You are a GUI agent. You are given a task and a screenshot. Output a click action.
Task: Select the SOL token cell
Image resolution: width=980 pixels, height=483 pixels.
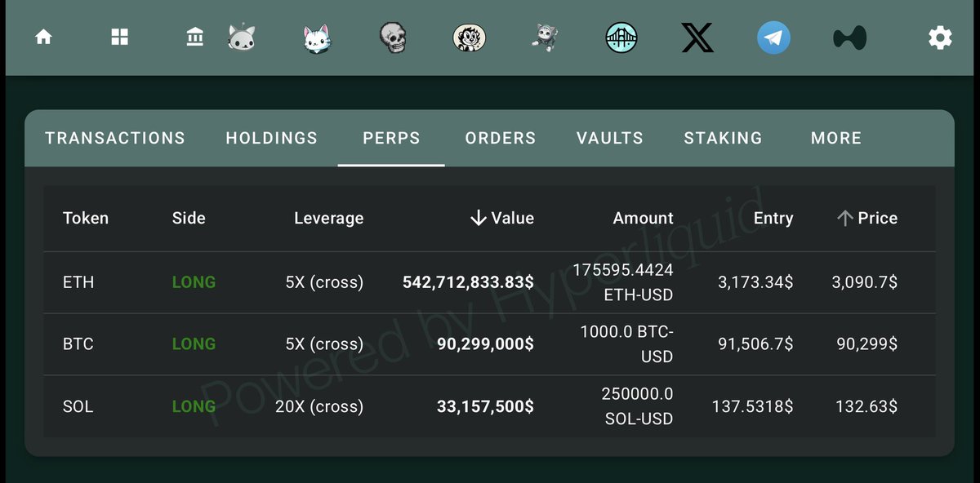click(78, 406)
